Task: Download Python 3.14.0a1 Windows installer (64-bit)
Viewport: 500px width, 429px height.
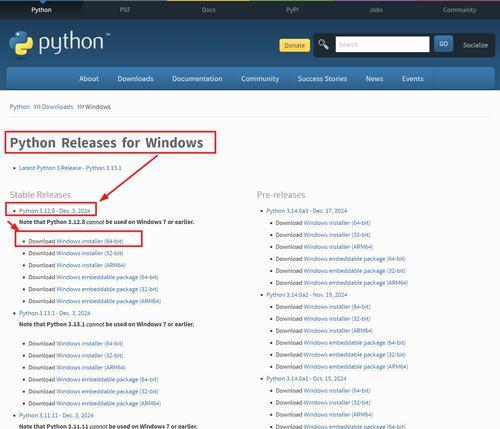Action: 337,391
